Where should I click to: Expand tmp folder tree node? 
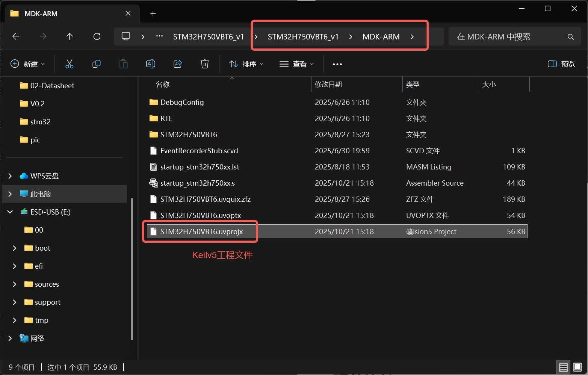point(15,320)
